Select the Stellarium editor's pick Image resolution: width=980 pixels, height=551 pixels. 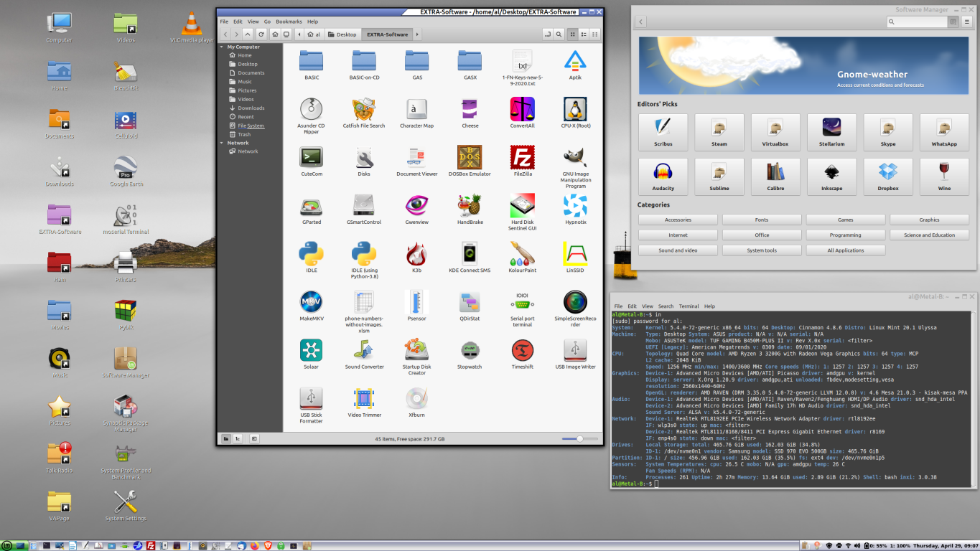tap(831, 132)
